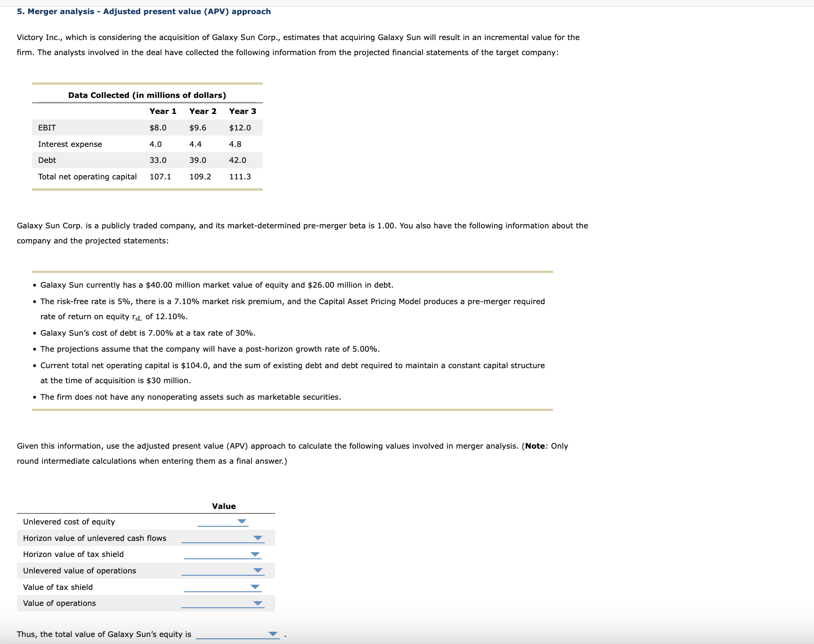Click the Debt value 42.0 cell
The width and height of the screenshot is (814, 644).
[237, 160]
